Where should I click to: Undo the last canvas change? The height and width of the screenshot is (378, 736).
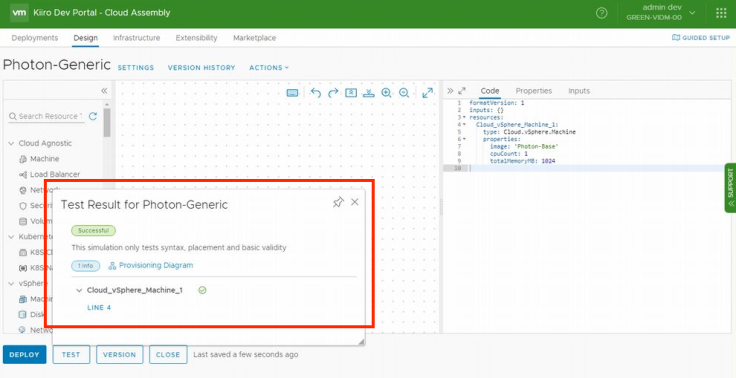point(315,93)
